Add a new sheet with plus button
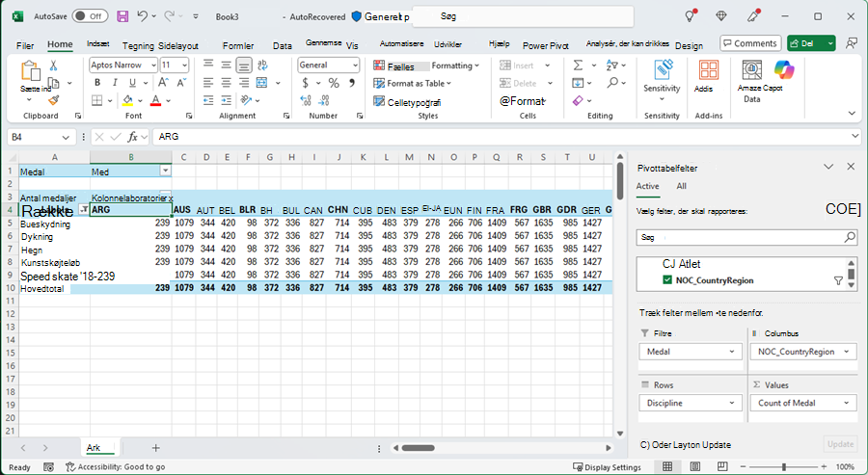The height and width of the screenshot is (475, 868). 155,448
